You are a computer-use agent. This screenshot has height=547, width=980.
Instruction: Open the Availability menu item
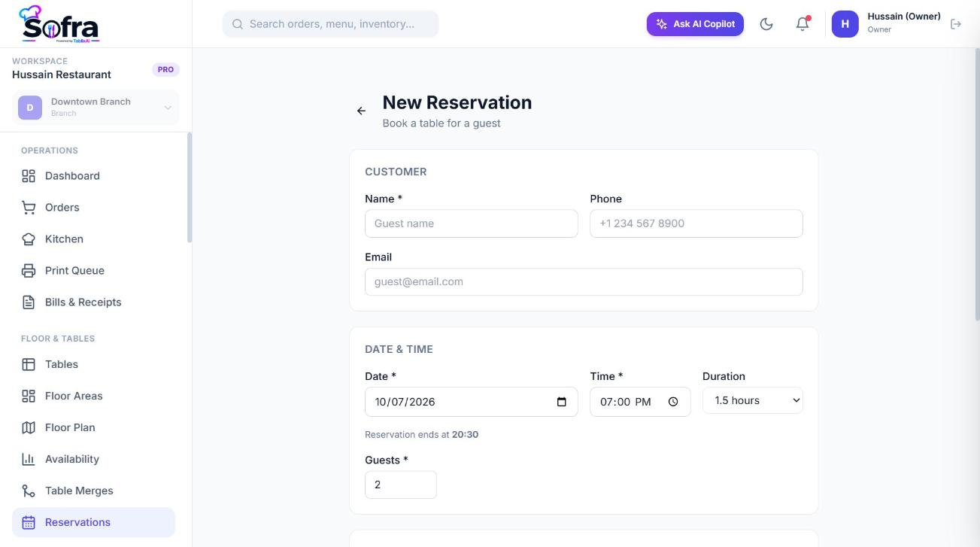[x=93, y=459]
